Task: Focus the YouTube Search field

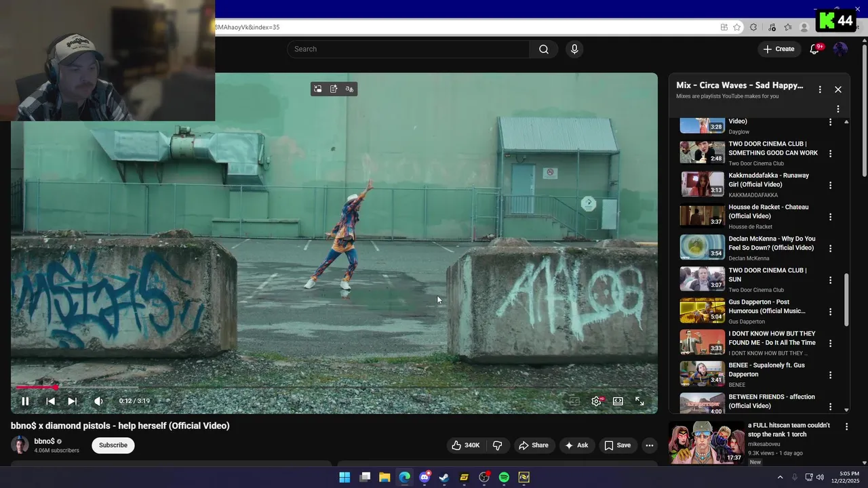Action: 408,49
